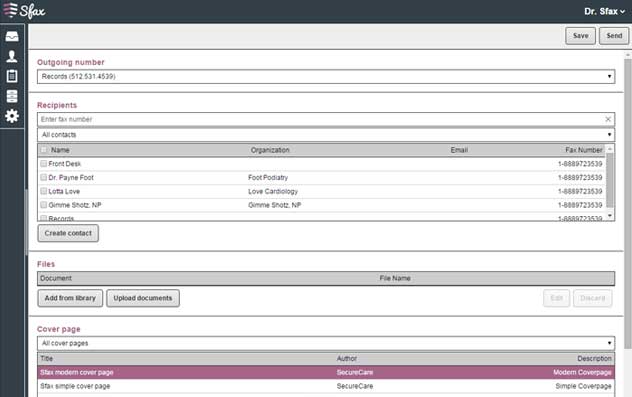
Task: Toggle the select-all Name header checkbox
Action: pyautogui.click(x=44, y=150)
